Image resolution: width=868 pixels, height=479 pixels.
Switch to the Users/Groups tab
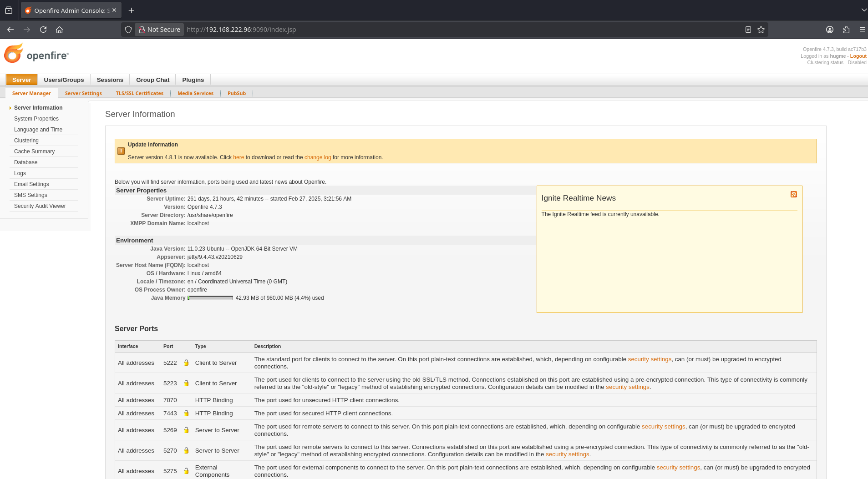coord(64,80)
